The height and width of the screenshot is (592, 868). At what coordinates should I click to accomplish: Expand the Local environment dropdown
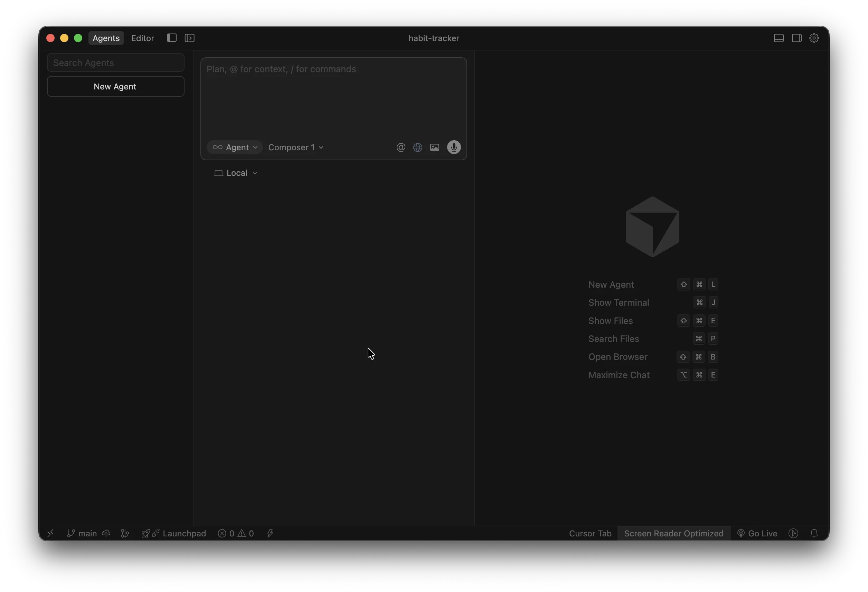pyautogui.click(x=236, y=173)
